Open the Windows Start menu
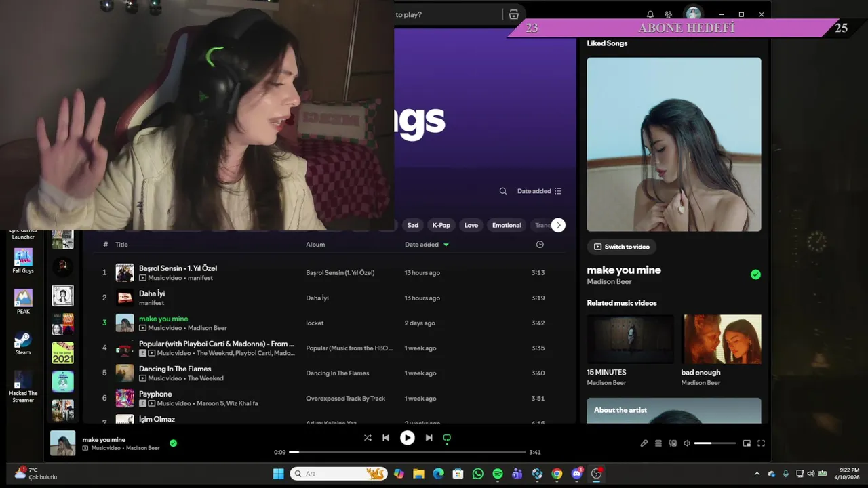868x488 pixels. coord(279,474)
